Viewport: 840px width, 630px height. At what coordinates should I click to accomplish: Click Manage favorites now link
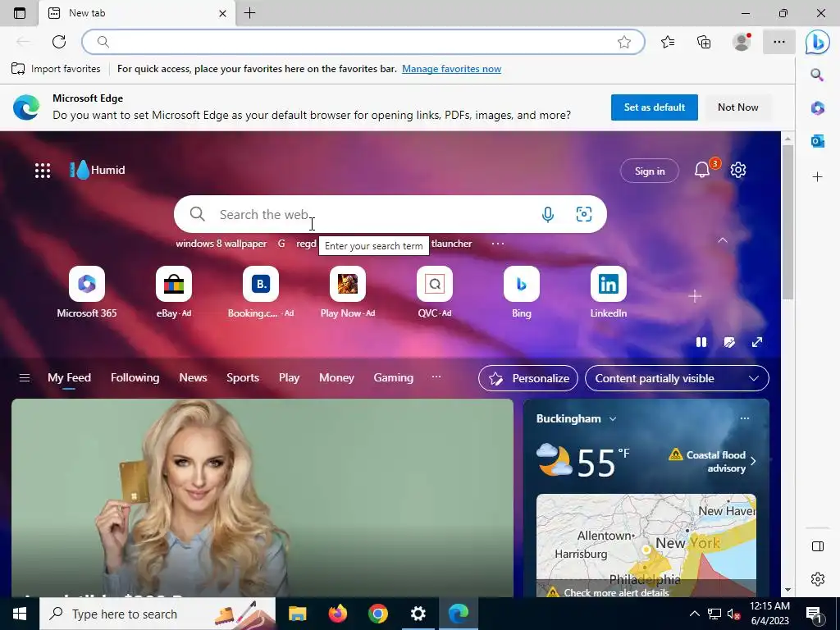[x=452, y=69]
